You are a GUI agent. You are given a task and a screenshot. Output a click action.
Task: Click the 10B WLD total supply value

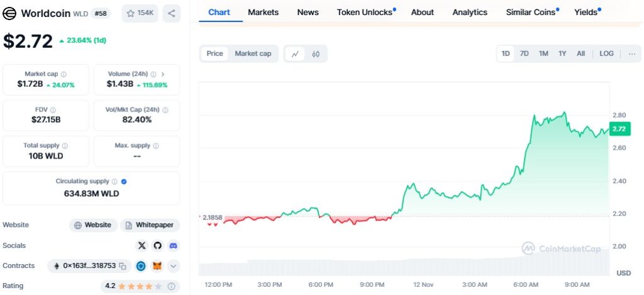(45, 156)
